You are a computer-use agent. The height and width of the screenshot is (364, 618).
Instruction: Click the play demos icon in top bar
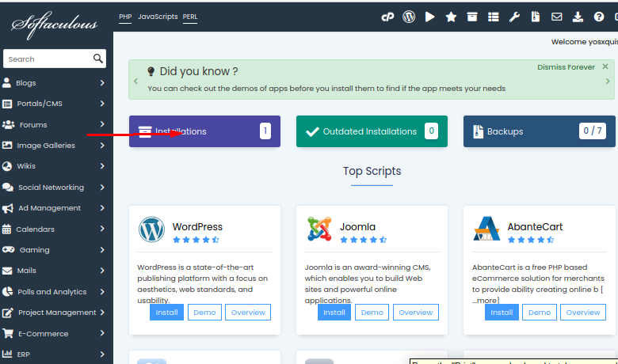430,17
